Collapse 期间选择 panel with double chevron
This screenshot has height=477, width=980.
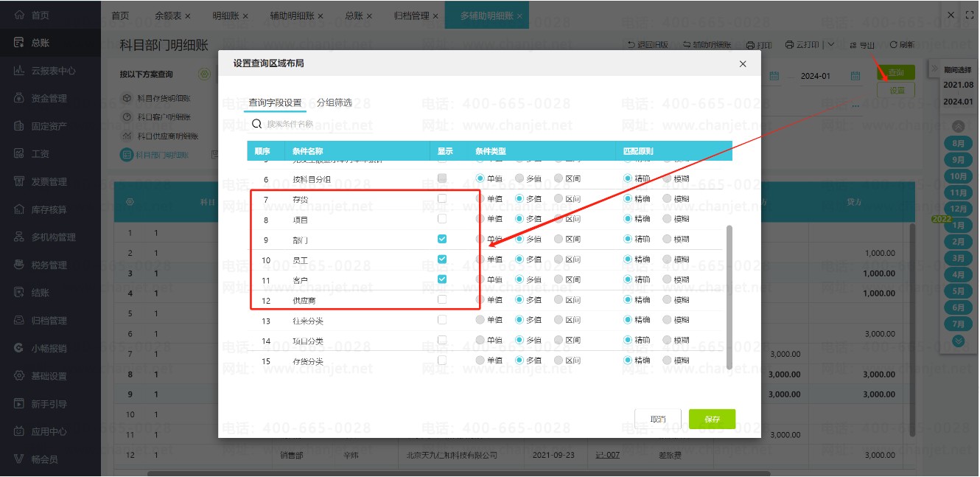click(x=934, y=69)
